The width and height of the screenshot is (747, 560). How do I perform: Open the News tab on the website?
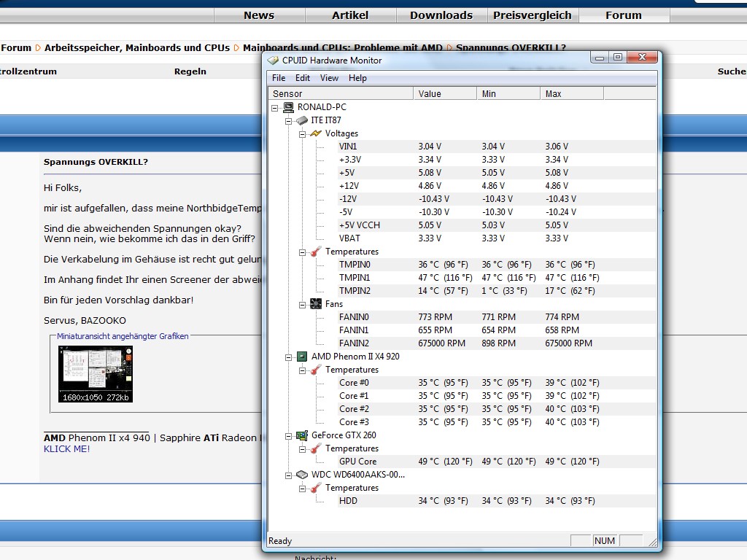coord(259,15)
